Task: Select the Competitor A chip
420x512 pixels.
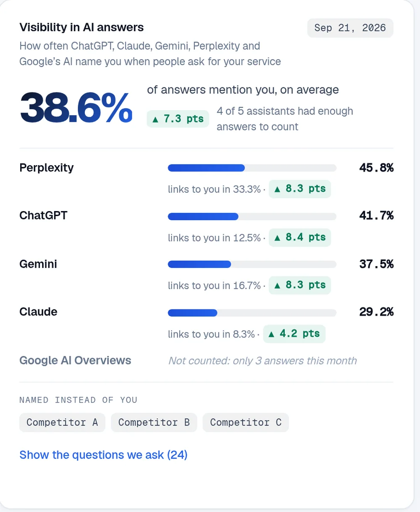Action: [x=62, y=422]
